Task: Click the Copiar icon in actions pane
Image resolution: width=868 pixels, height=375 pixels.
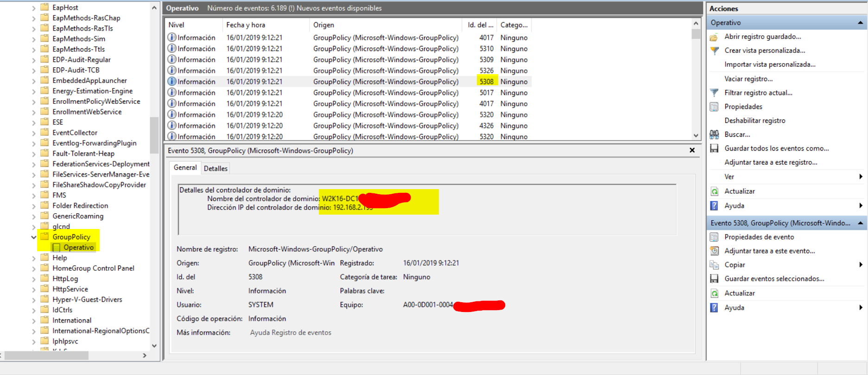Action: [714, 265]
